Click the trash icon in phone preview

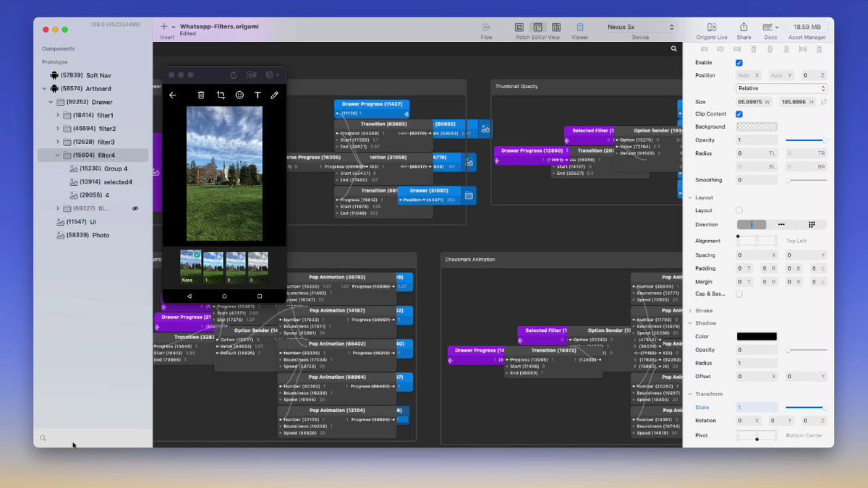pos(201,95)
